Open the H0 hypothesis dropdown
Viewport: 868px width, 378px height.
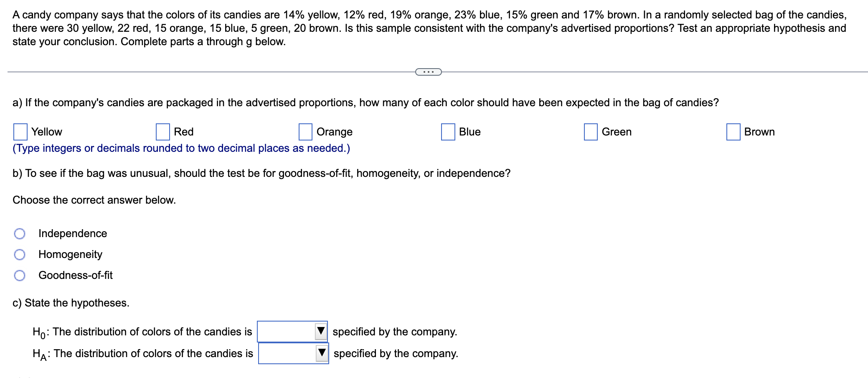(x=288, y=331)
